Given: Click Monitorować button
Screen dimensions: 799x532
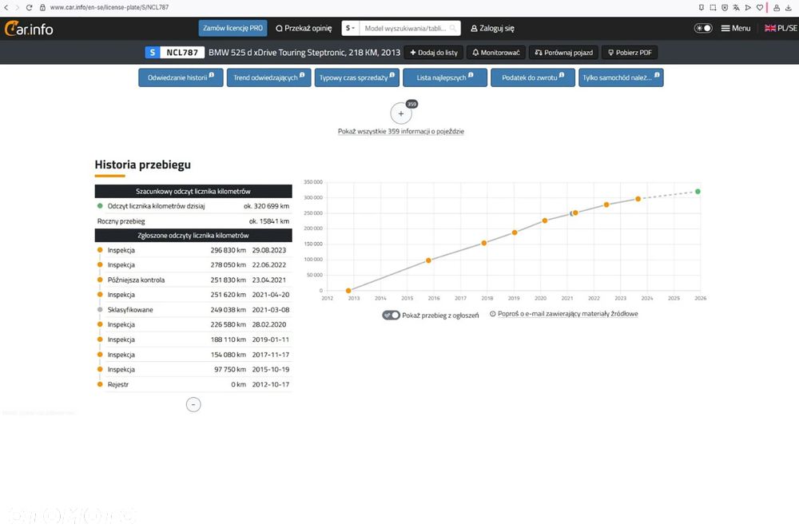Looking at the screenshot, I should click(x=496, y=53).
